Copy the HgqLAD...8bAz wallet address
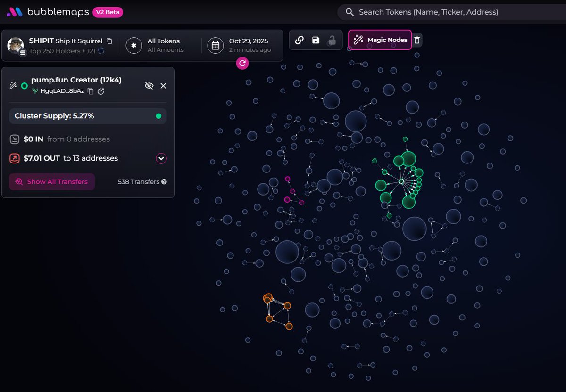Image resolution: width=566 pixels, height=392 pixels. [91, 91]
